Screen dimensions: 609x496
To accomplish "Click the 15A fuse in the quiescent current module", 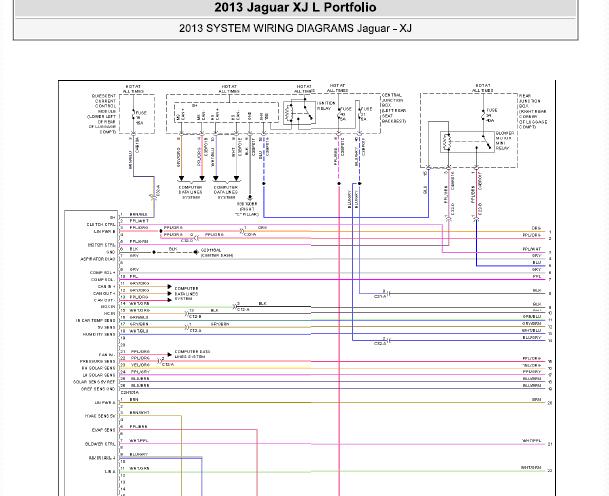I will point(134,116).
